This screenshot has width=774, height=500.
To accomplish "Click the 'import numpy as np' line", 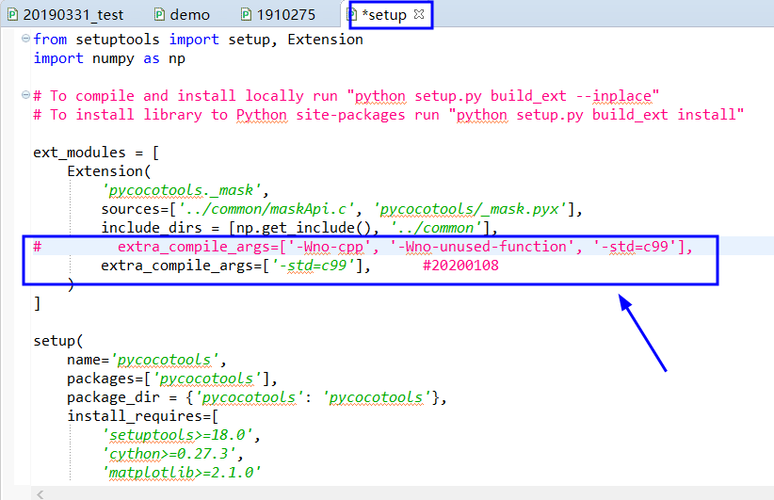I will [x=109, y=58].
